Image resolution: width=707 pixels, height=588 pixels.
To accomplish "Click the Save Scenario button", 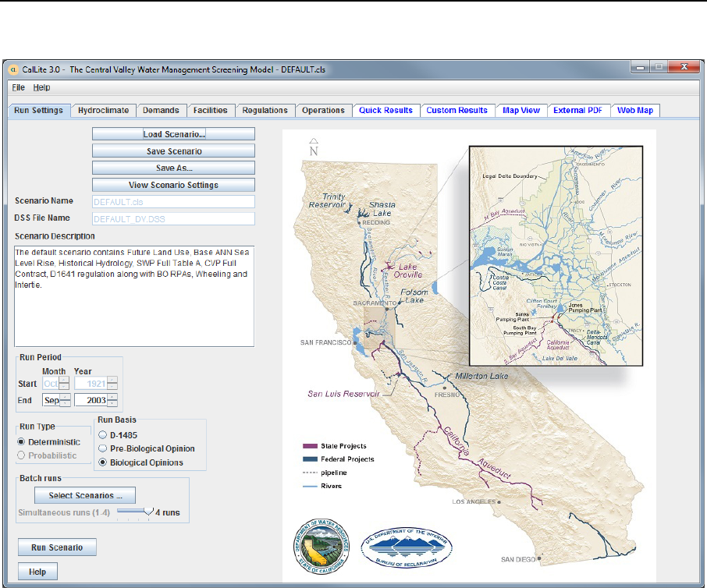I will click(173, 151).
